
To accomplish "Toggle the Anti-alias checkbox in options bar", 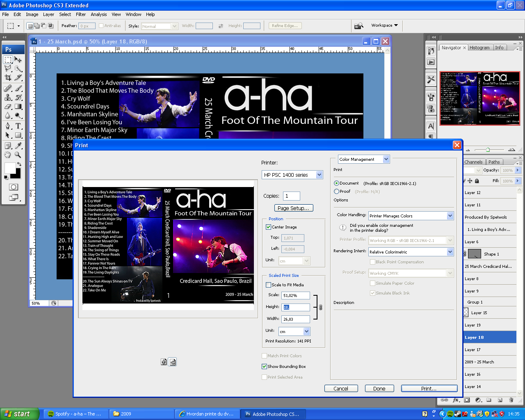I will coord(101,26).
